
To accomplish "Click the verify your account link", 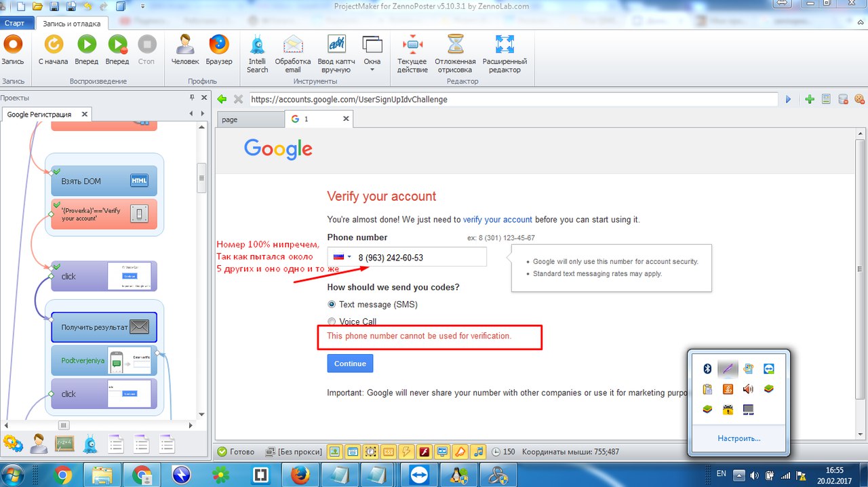I will (x=498, y=220).
